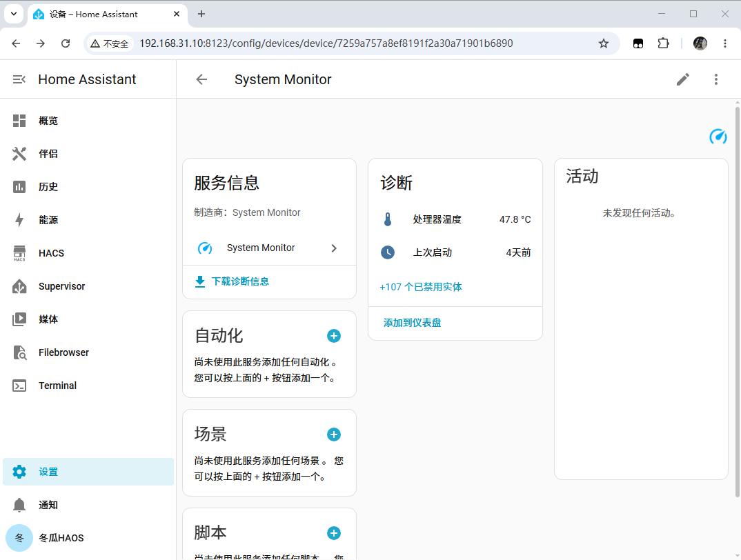Click the 未发现任何活动 message
741x560 pixels.
[640, 213]
